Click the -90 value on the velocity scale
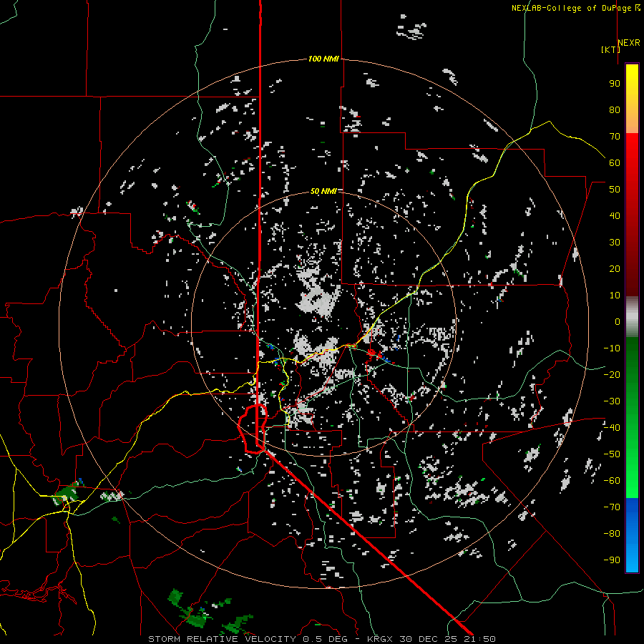 [612, 560]
